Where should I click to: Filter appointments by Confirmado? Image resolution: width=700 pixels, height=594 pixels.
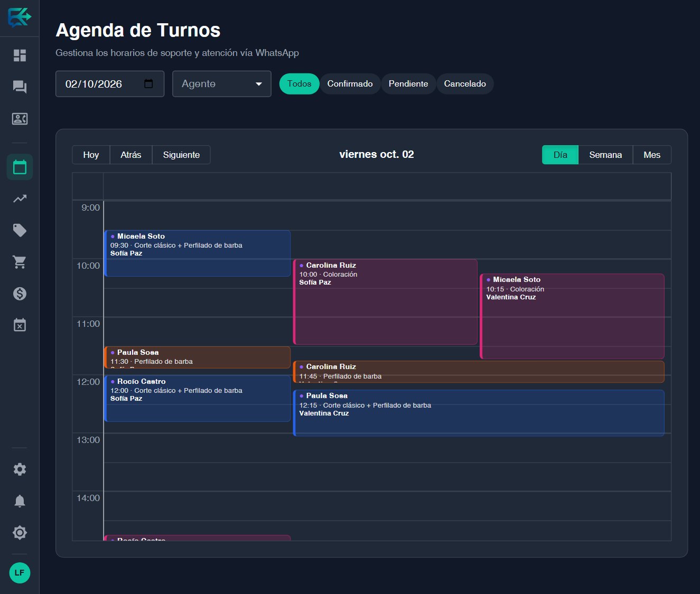(x=350, y=84)
